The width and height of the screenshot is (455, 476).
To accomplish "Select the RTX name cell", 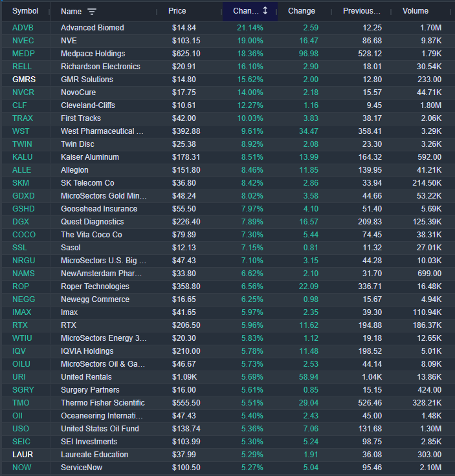I will click(69, 325).
